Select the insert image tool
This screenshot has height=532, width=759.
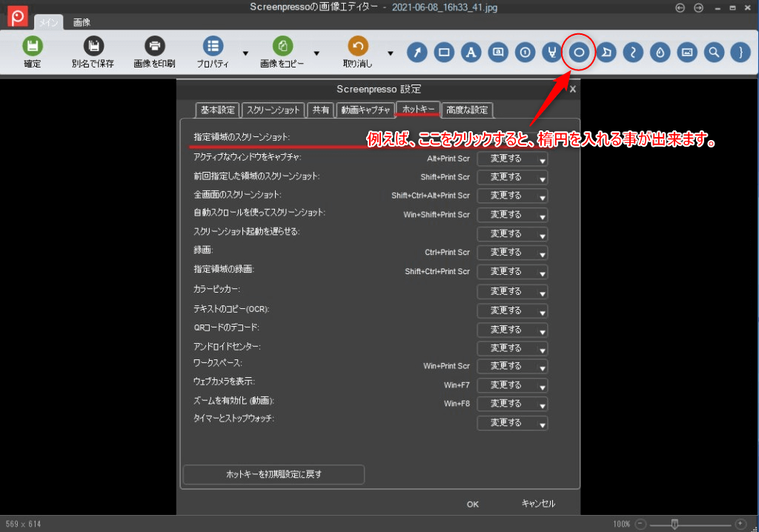click(687, 53)
